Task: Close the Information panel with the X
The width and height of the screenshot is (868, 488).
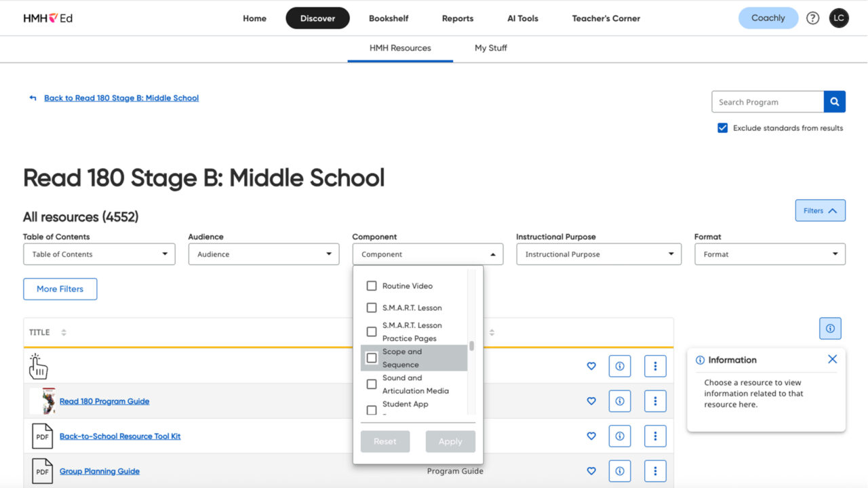Action: pos(833,359)
